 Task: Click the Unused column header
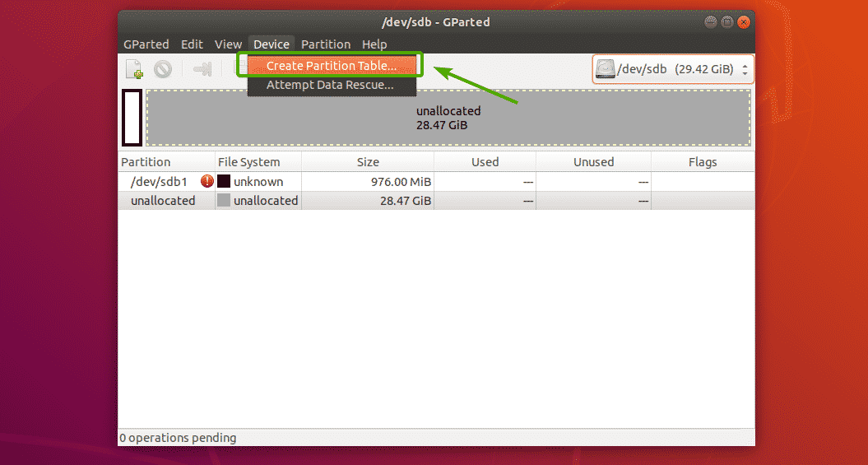tap(593, 162)
